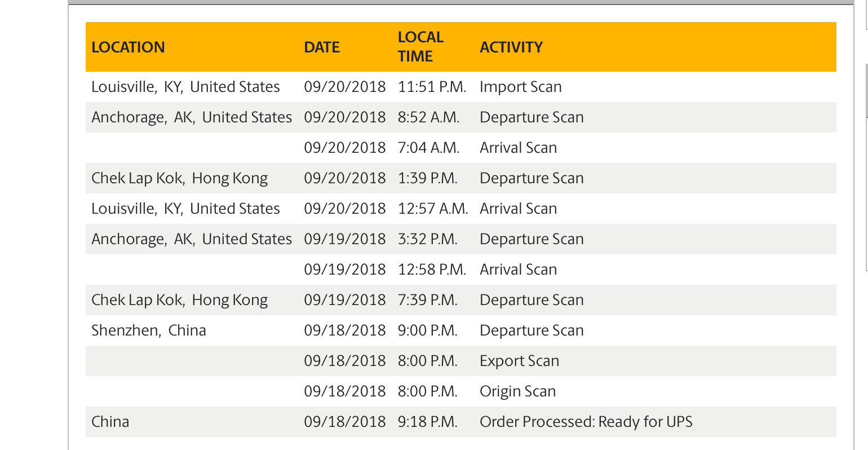The width and height of the screenshot is (868, 450).
Task: Click the 7:04 A.M. Arrival Scan entry
Action: coord(460,148)
